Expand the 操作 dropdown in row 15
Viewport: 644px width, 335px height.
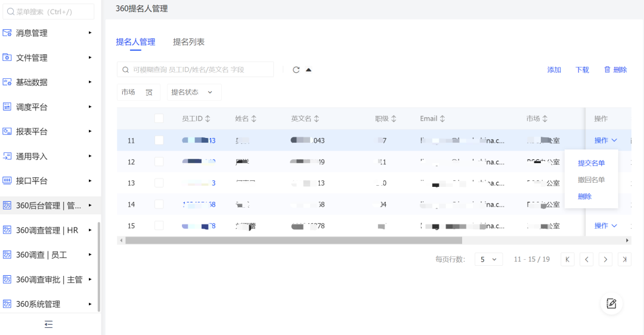click(x=605, y=226)
